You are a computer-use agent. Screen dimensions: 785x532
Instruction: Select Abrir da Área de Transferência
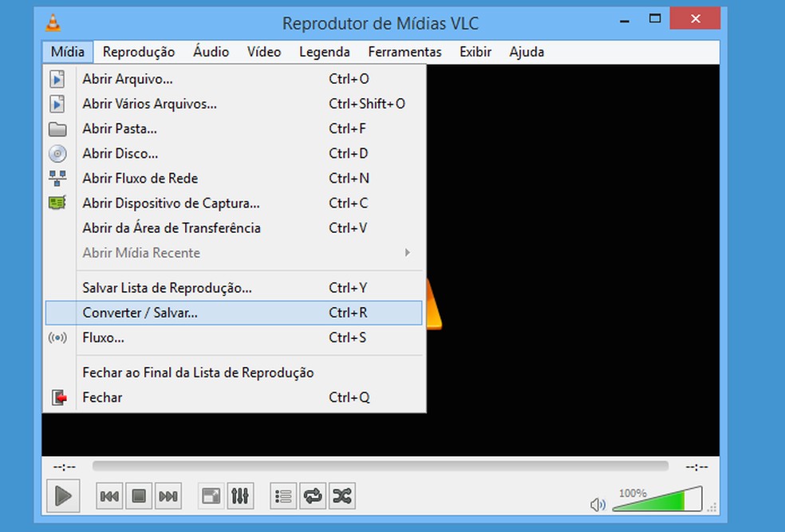(234, 228)
